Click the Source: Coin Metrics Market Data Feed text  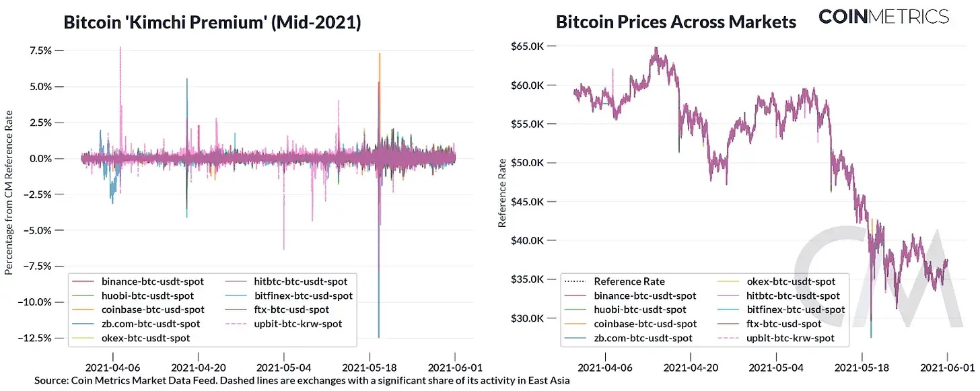[303, 380]
